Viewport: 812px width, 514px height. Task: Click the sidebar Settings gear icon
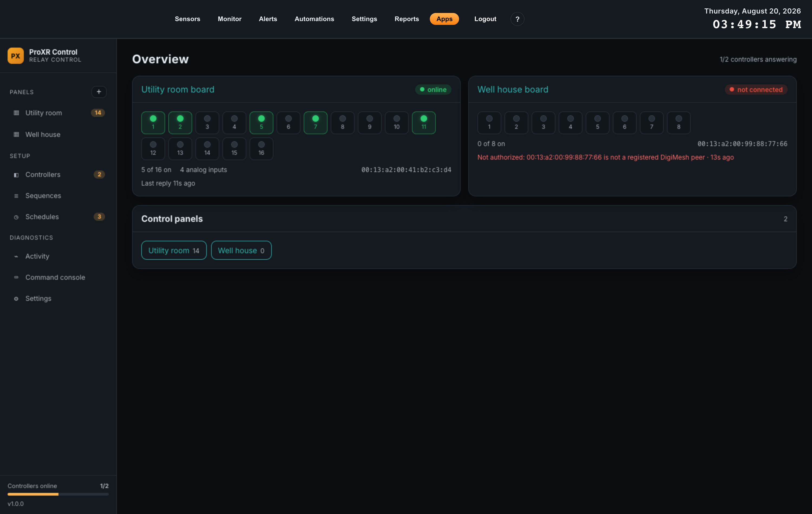[16, 299]
